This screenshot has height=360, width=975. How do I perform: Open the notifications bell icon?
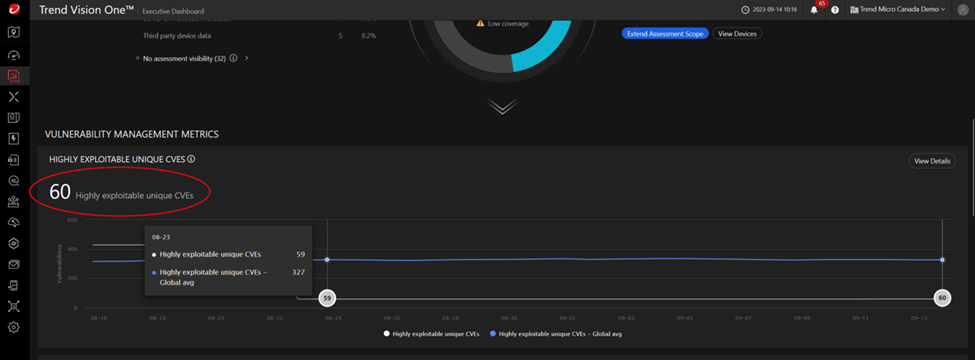[x=815, y=10]
